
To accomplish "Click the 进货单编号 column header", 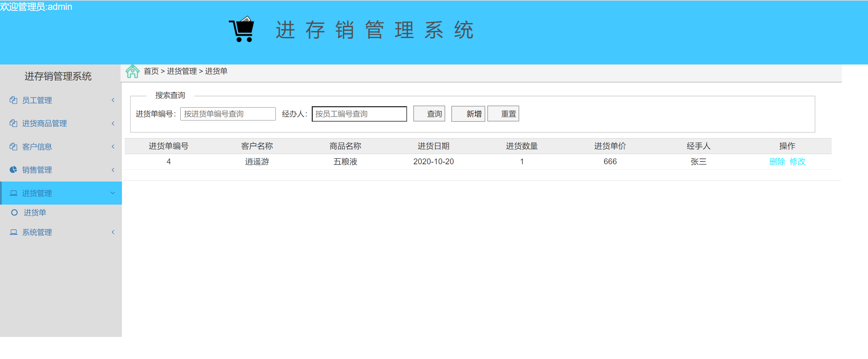I will click(x=168, y=146).
